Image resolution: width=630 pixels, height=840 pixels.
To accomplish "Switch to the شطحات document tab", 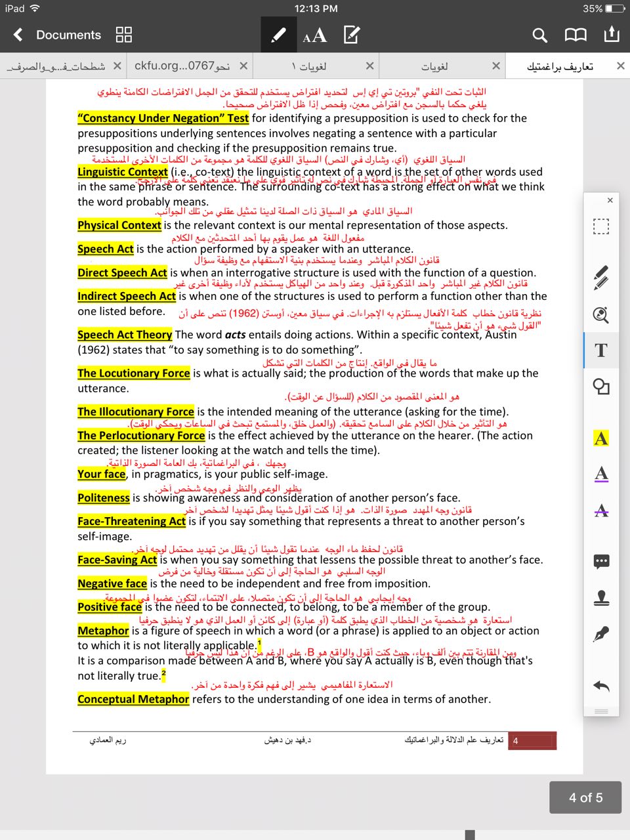I will point(56,66).
